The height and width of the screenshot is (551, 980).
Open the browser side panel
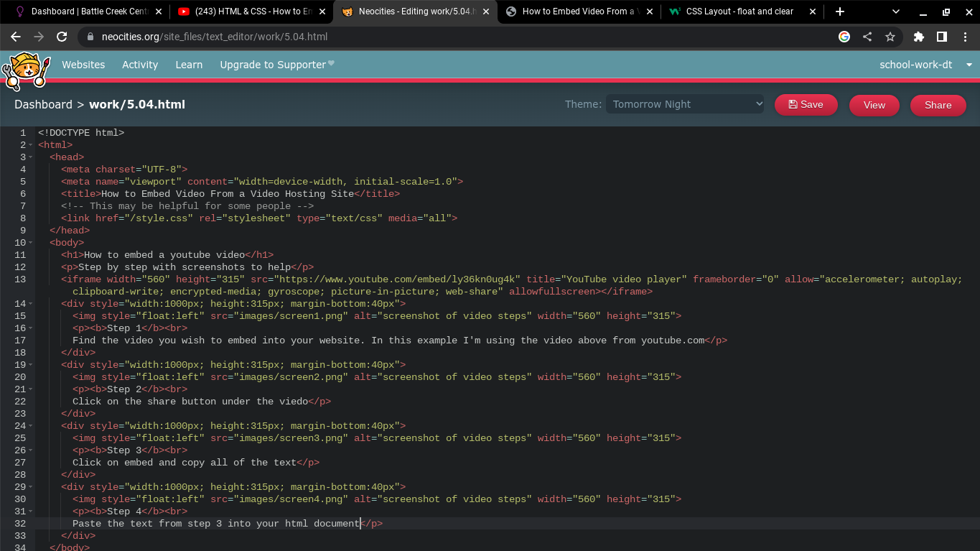[x=942, y=37]
